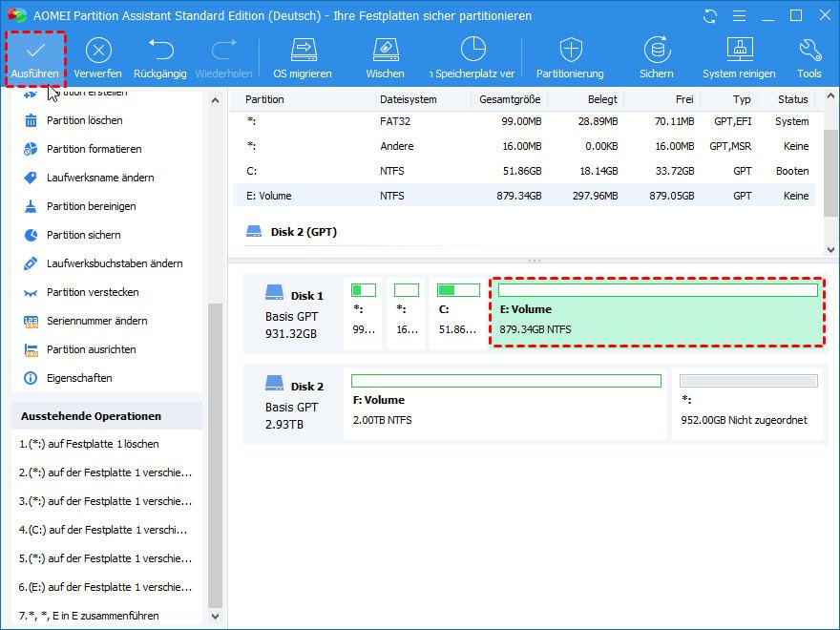Open the Sichern backup tool

pos(656,50)
